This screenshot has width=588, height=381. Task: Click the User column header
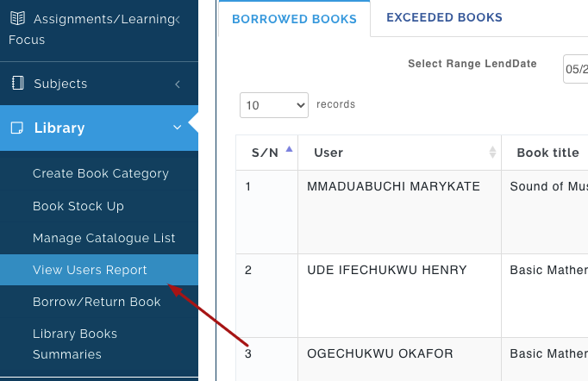pos(399,153)
